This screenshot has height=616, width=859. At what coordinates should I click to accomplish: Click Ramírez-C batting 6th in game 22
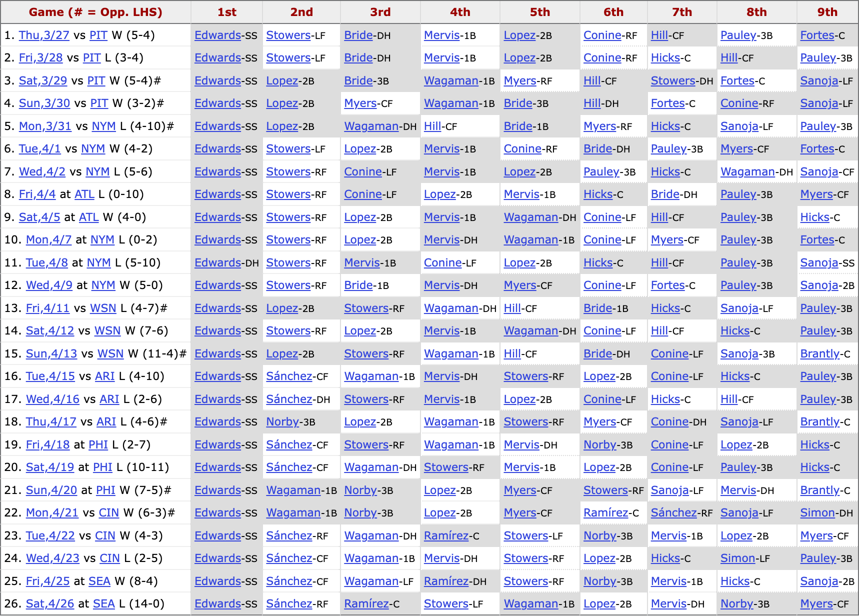(611, 513)
